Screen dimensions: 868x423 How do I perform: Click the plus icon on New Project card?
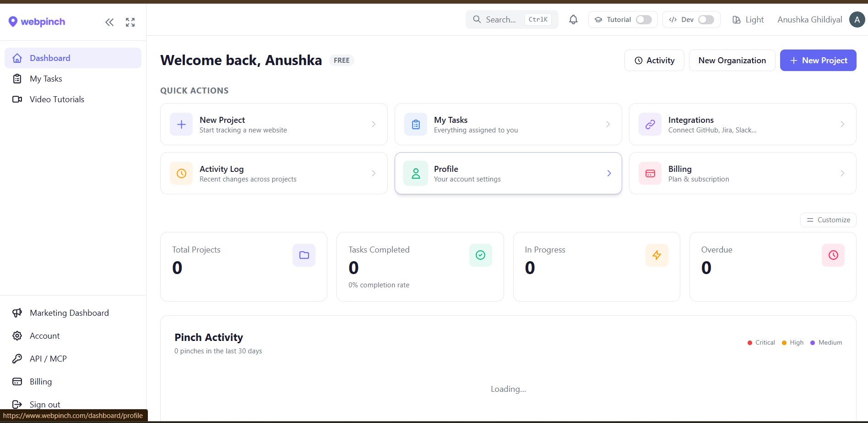pyautogui.click(x=181, y=124)
